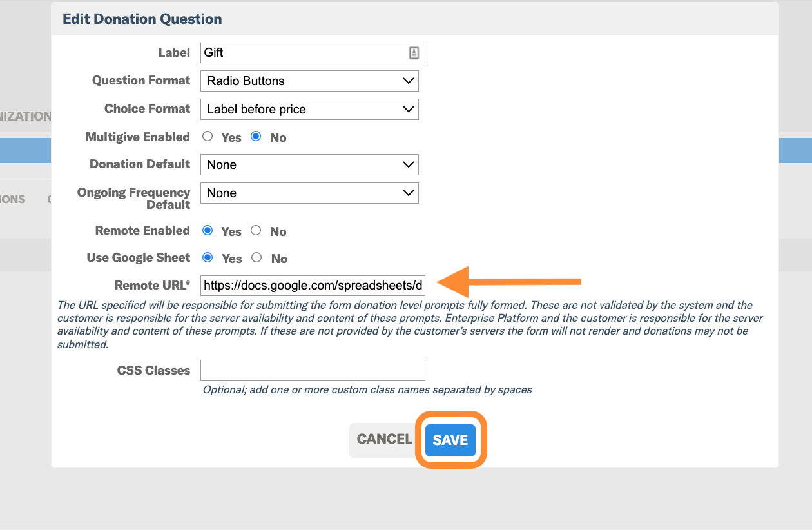
Task: Click the Remote URL input field
Action: [x=313, y=285]
